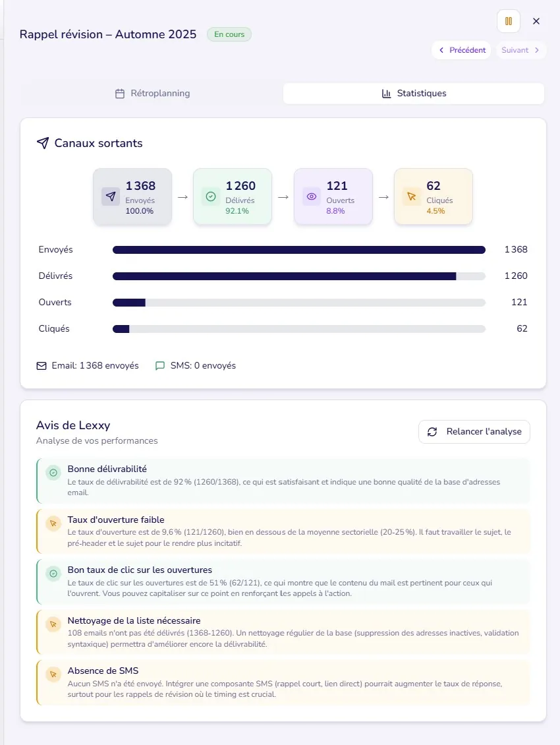Click the Analyse de vos performances subtitle
The image size is (560, 745).
(x=97, y=440)
